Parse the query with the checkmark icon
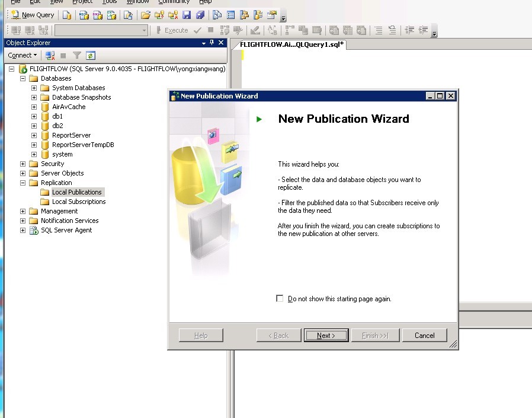532x418 pixels. [198, 30]
